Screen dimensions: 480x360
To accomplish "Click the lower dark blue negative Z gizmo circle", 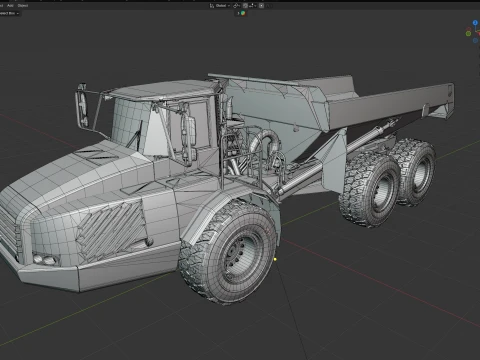I will pyautogui.click(x=475, y=40).
